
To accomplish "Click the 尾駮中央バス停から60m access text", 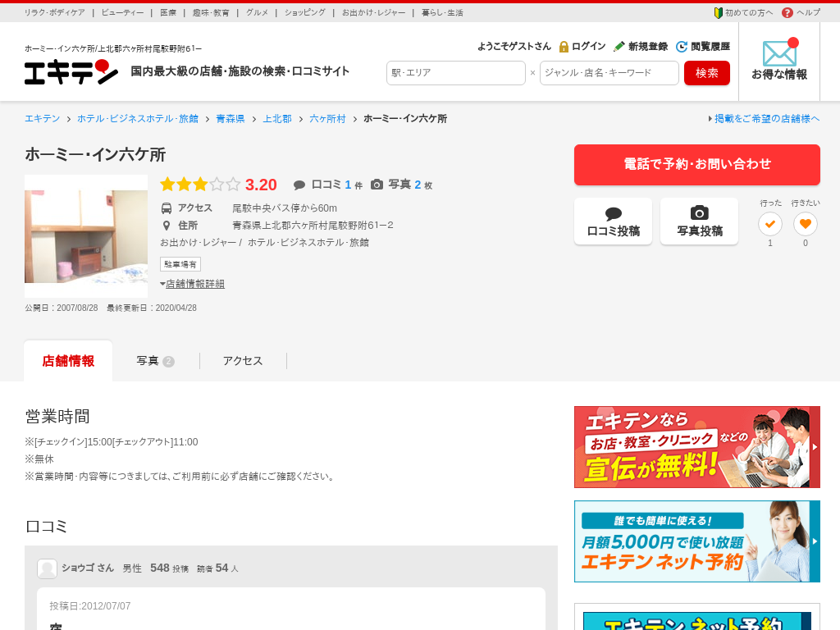I will pyautogui.click(x=285, y=208).
